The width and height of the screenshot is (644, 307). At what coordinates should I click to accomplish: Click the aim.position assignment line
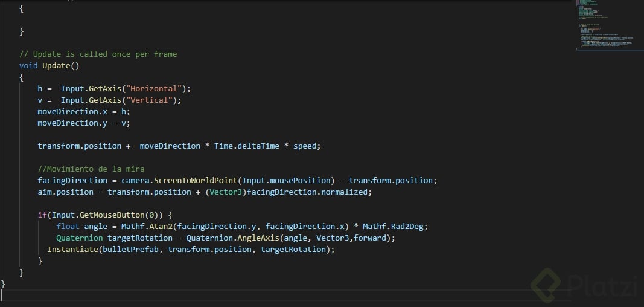click(x=205, y=192)
